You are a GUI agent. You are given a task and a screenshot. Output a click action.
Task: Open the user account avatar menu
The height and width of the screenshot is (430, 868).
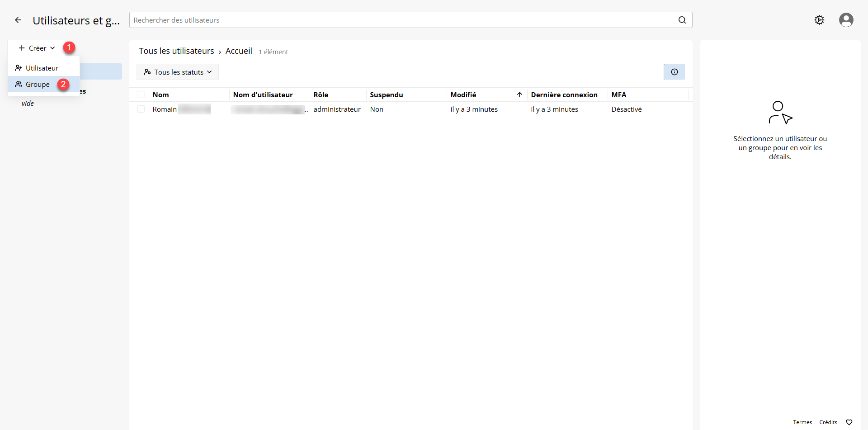[846, 20]
